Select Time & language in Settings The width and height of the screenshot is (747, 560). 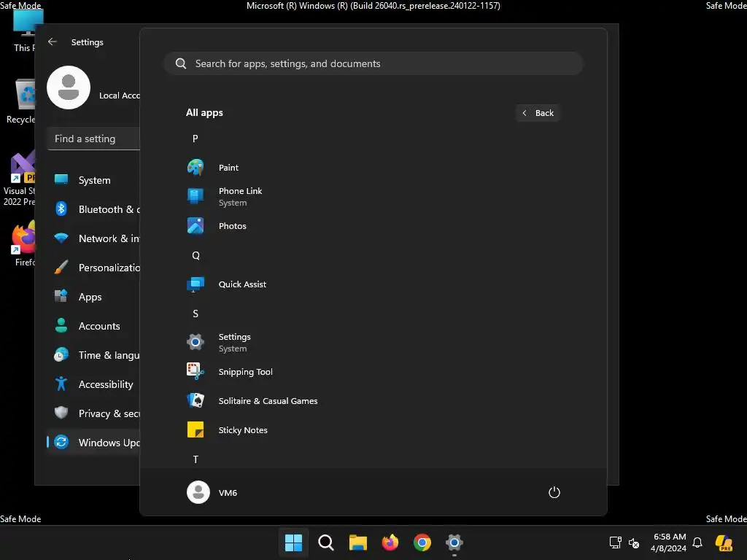(x=93, y=355)
